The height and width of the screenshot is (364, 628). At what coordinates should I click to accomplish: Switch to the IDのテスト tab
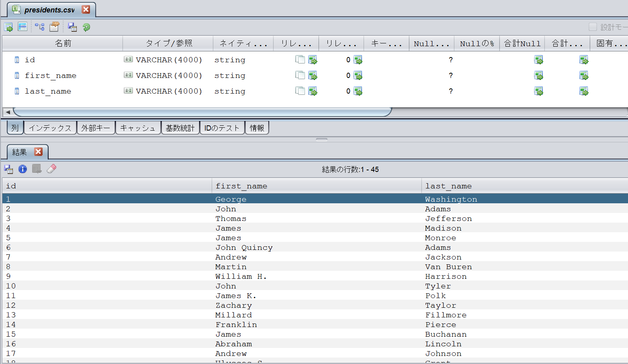click(x=222, y=128)
